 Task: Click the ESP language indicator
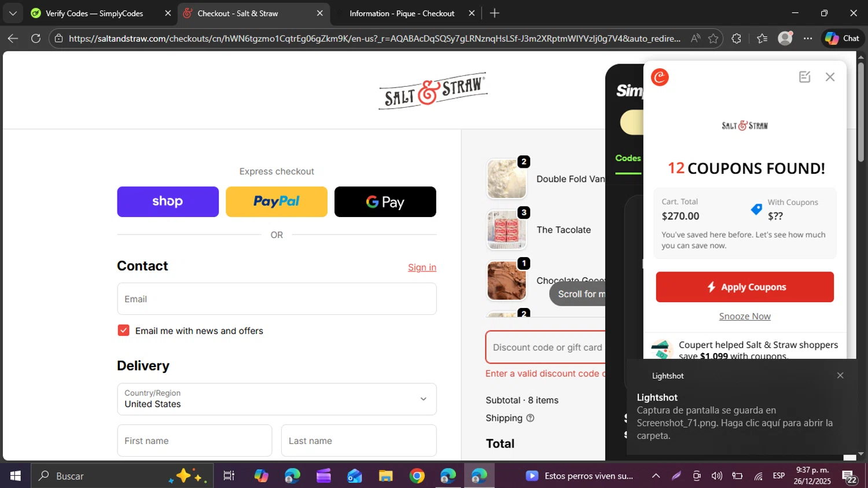click(x=779, y=476)
